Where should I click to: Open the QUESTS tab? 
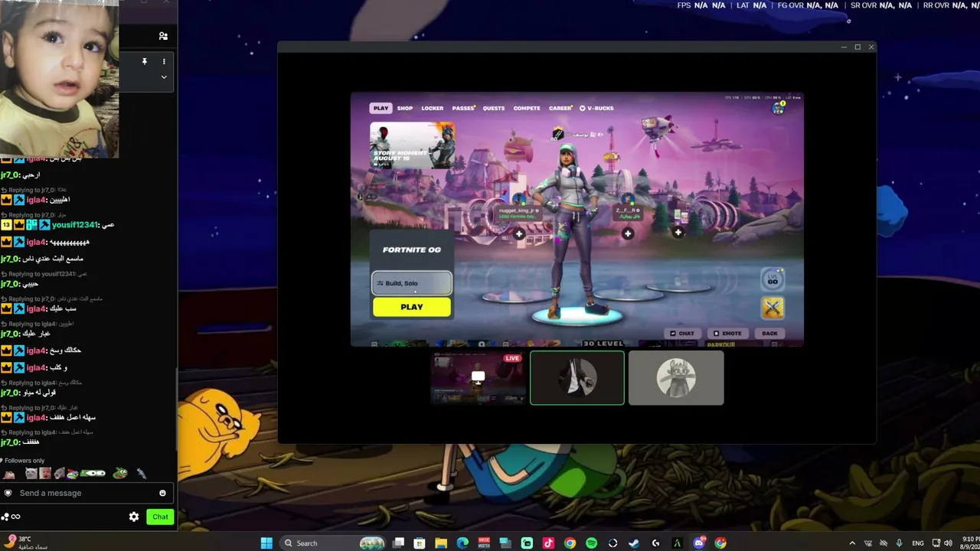pyautogui.click(x=494, y=108)
